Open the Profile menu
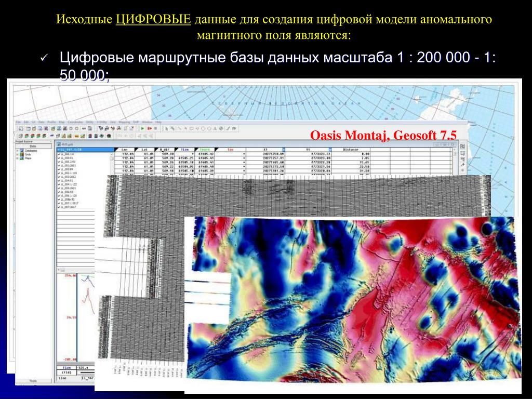Viewport: 532px width, 399px height. pos(51,122)
